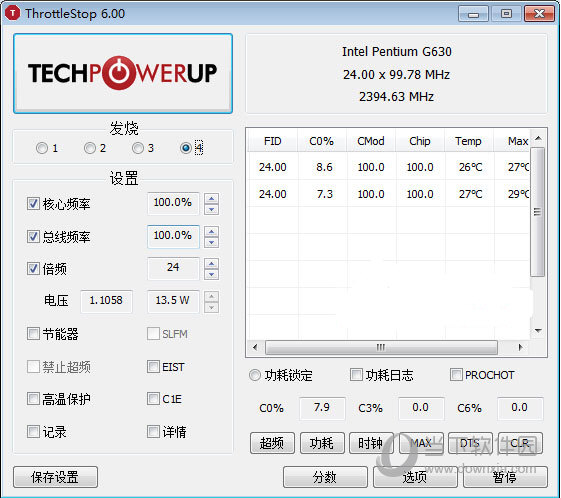This screenshot has width=561, height=498.
Task: Enable the 详情 checkbox
Action: click(x=153, y=432)
